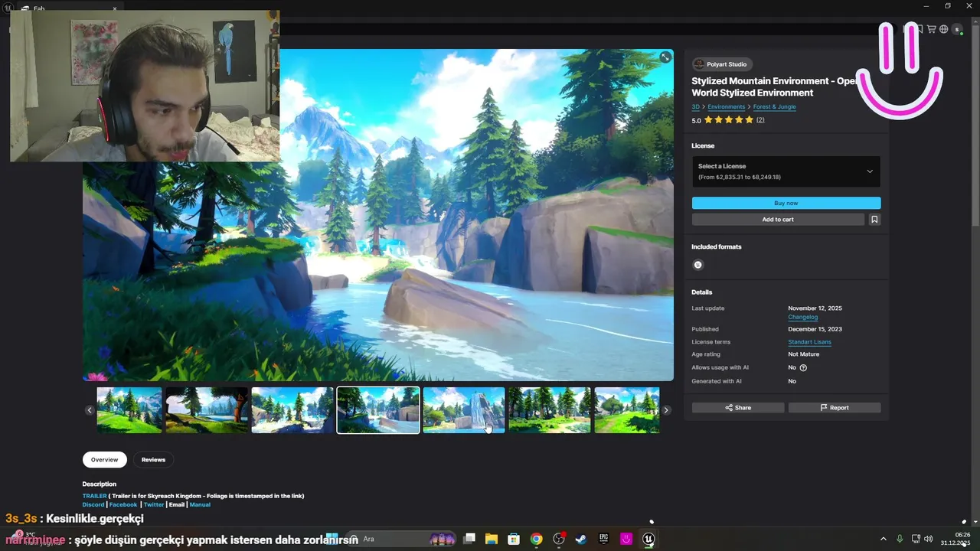Show hidden system tray icons
The height and width of the screenshot is (551, 980).
tap(883, 539)
